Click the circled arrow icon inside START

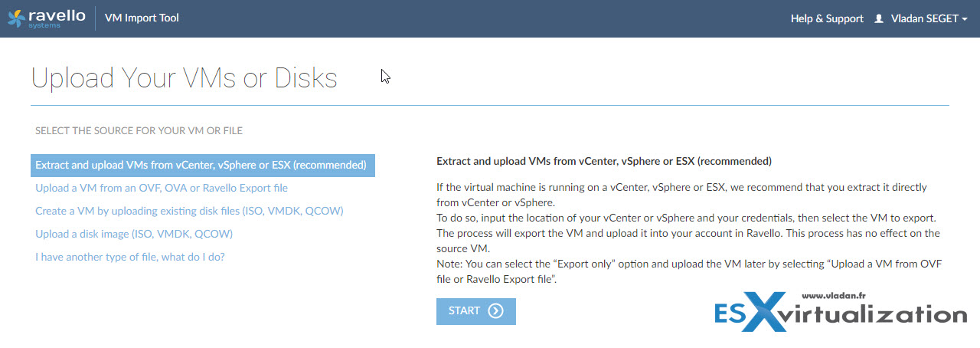pos(496,311)
